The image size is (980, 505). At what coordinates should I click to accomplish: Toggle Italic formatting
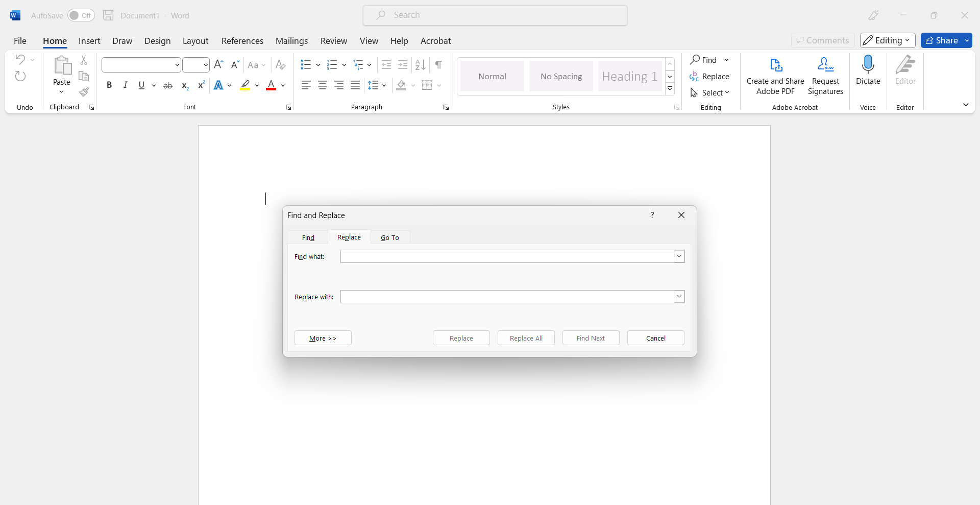(125, 85)
